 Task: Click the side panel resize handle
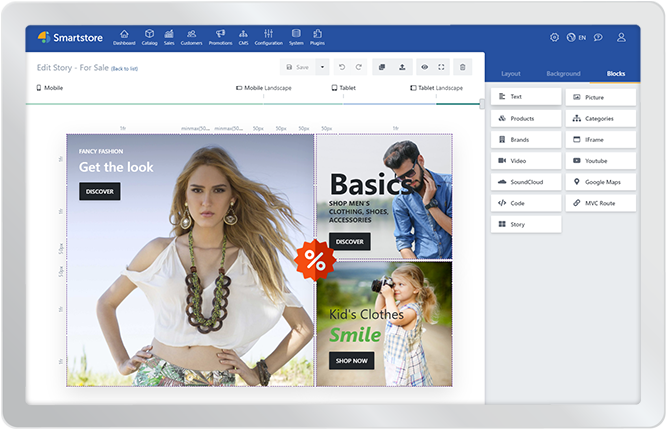click(x=482, y=104)
